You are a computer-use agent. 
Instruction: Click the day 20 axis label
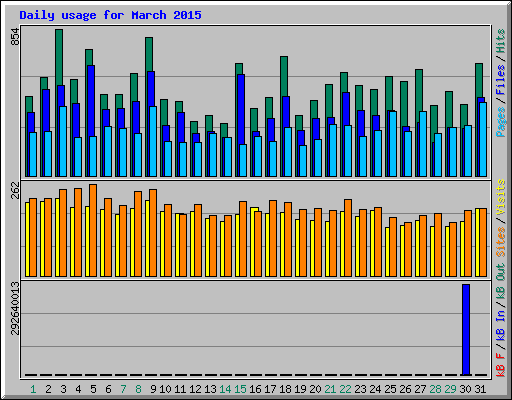[x=315, y=389]
